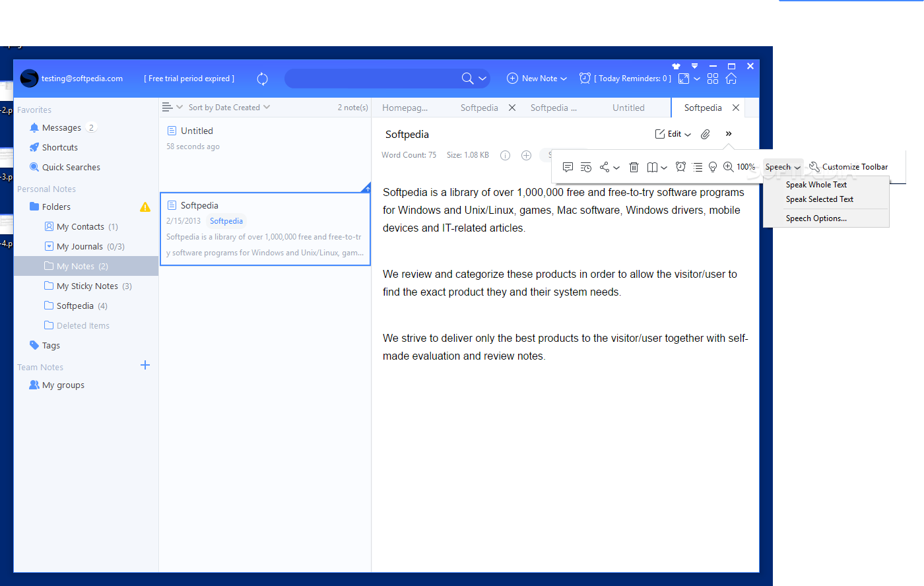This screenshot has width=924, height=586.
Task: Open Messages in Favorites
Action: point(61,127)
